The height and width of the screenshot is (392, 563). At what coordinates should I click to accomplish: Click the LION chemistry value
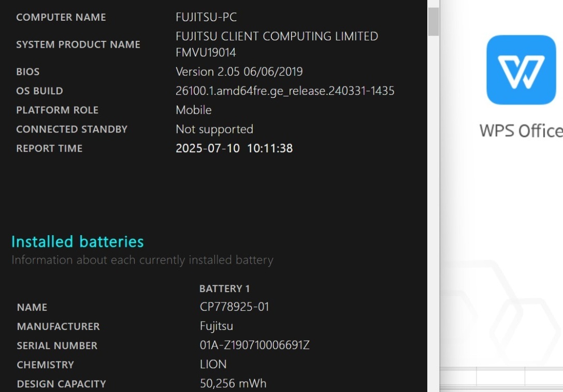(x=213, y=365)
